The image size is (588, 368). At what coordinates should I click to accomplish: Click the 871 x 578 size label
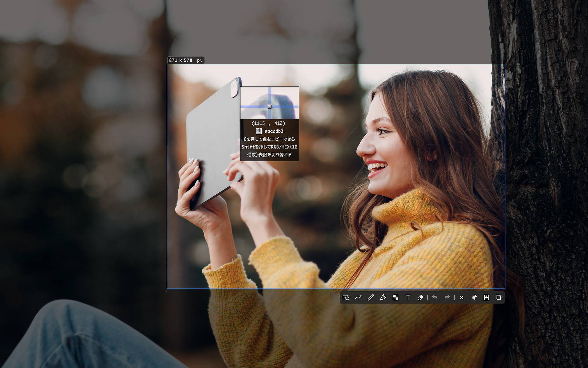(181, 60)
